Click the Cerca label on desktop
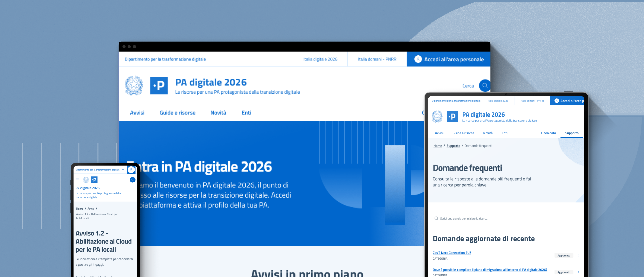This screenshot has width=644, height=277. click(468, 86)
